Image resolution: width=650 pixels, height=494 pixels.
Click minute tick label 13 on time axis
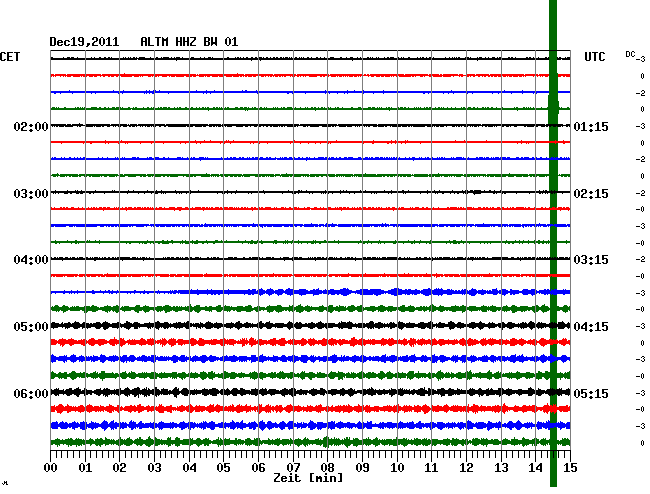pos(501,468)
